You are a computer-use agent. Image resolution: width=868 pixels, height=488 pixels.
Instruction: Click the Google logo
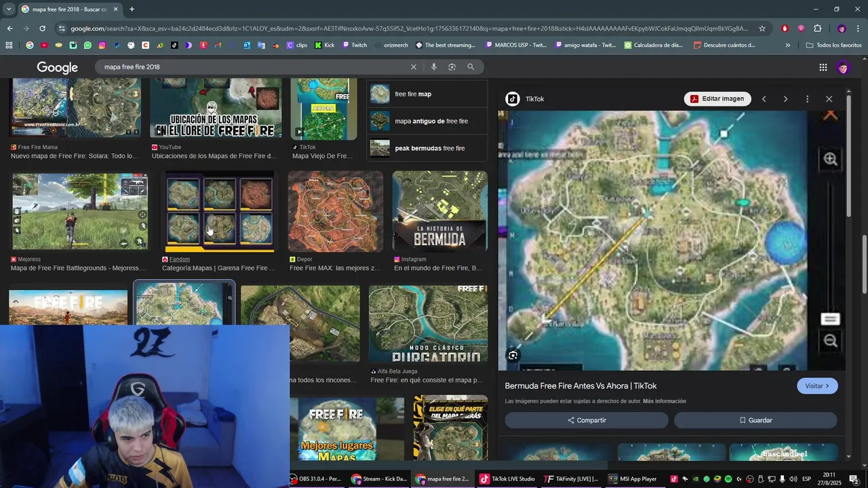tap(58, 67)
